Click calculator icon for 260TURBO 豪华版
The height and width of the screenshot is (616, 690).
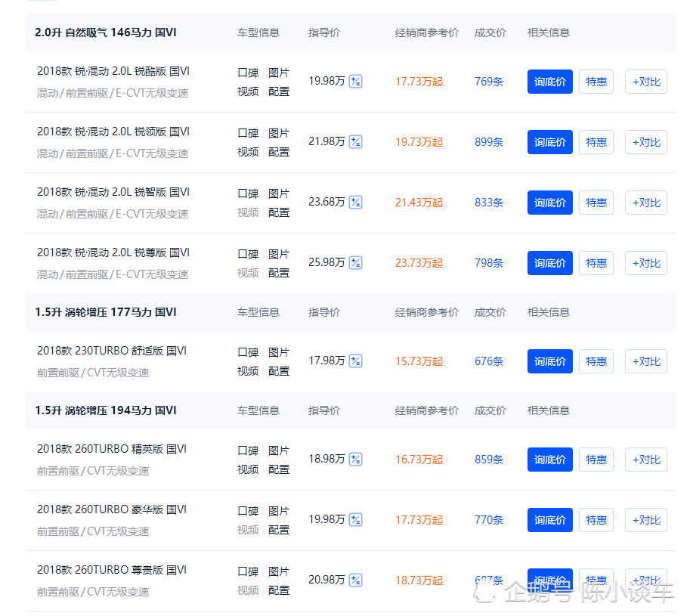click(356, 520)
